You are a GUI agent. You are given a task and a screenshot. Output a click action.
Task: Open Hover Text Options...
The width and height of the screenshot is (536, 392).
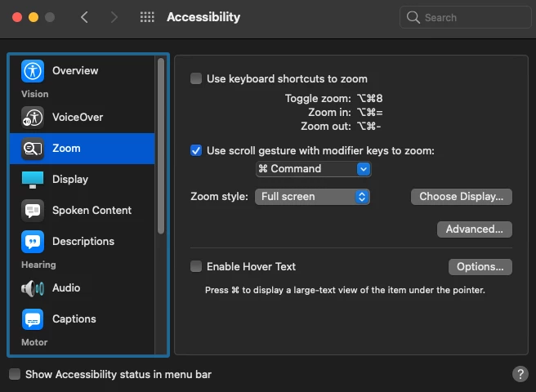pyautogui.click(x=480, y=267)
